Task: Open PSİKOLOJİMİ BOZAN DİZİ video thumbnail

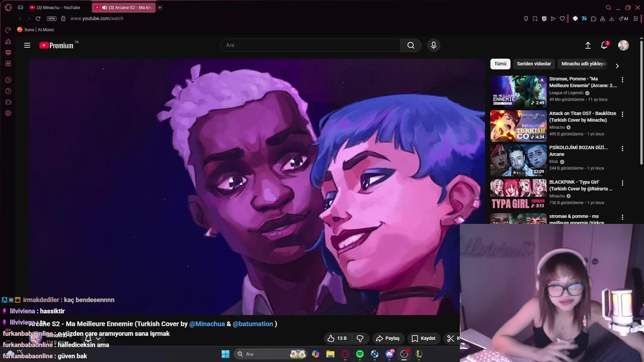Action: click(x=518, y=160)
